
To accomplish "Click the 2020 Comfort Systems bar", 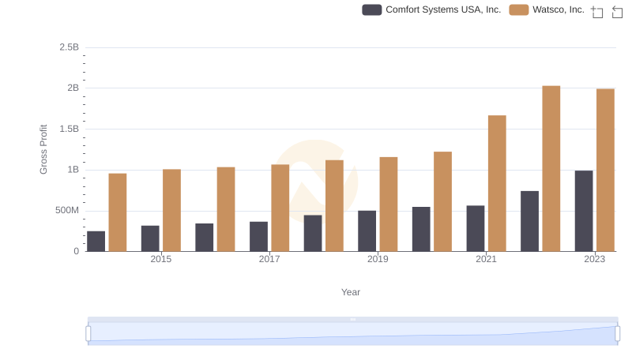I will pos(421,229).
